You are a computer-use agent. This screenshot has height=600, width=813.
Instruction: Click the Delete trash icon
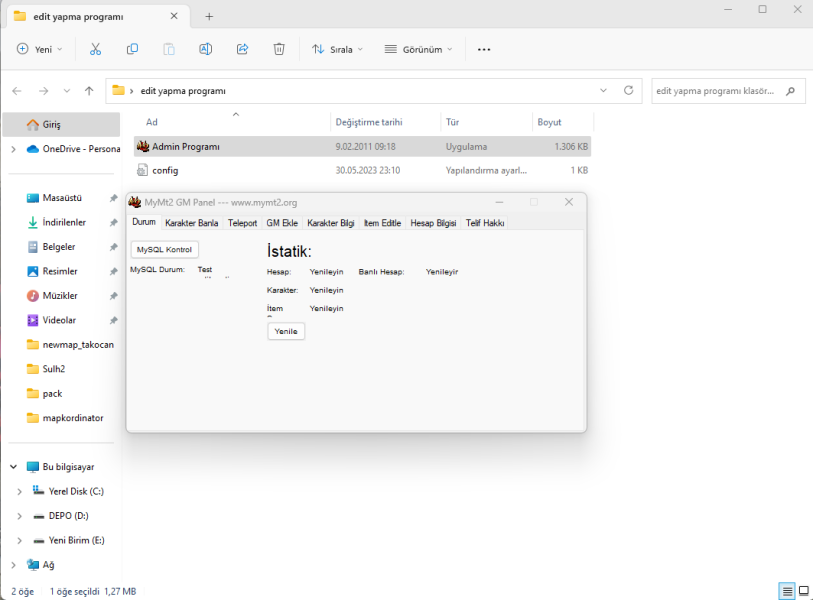point(279,49)
